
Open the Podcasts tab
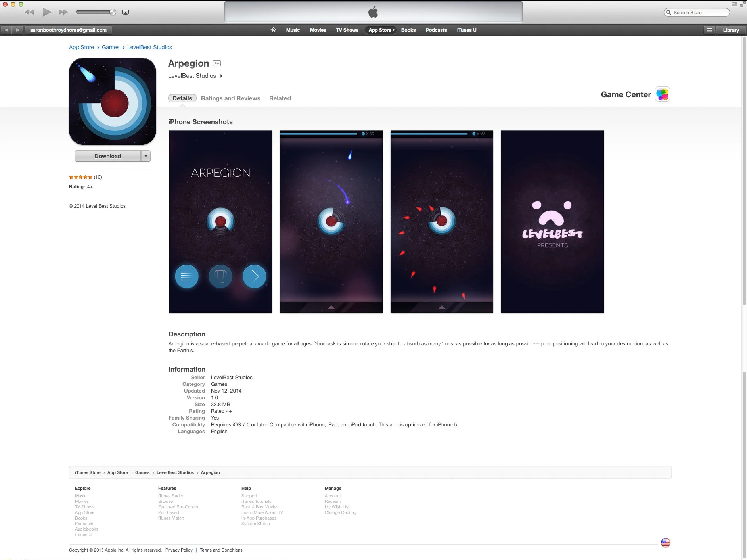(436, 30)
